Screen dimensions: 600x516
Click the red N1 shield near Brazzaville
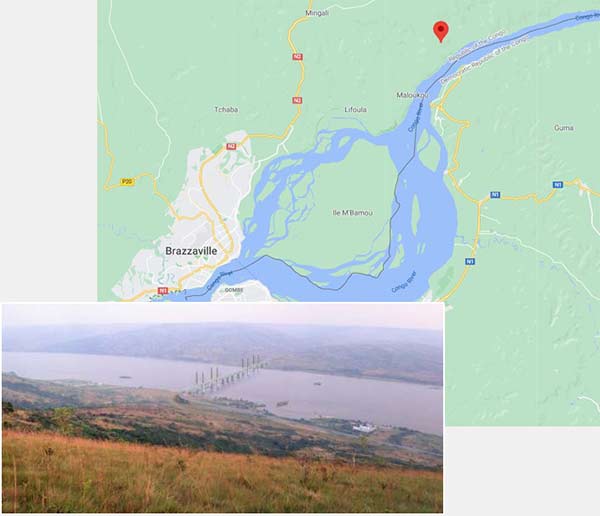(163, 291)
